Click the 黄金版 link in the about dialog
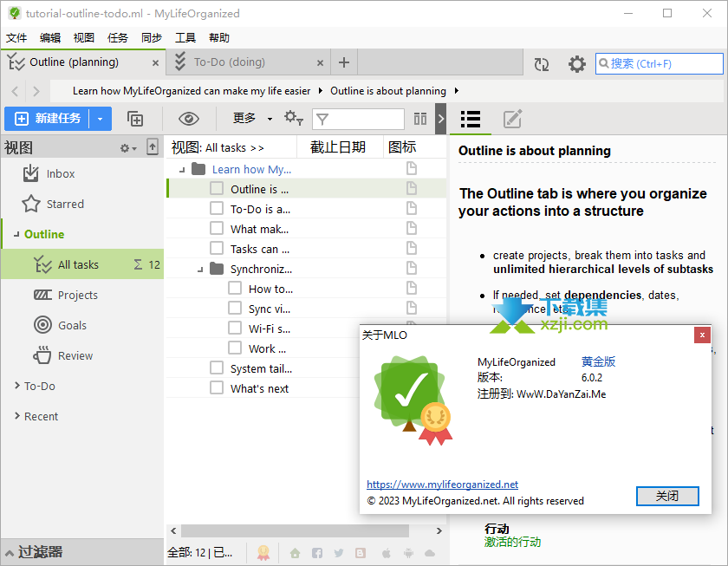The image size is (728, 566). pos(599,361)
